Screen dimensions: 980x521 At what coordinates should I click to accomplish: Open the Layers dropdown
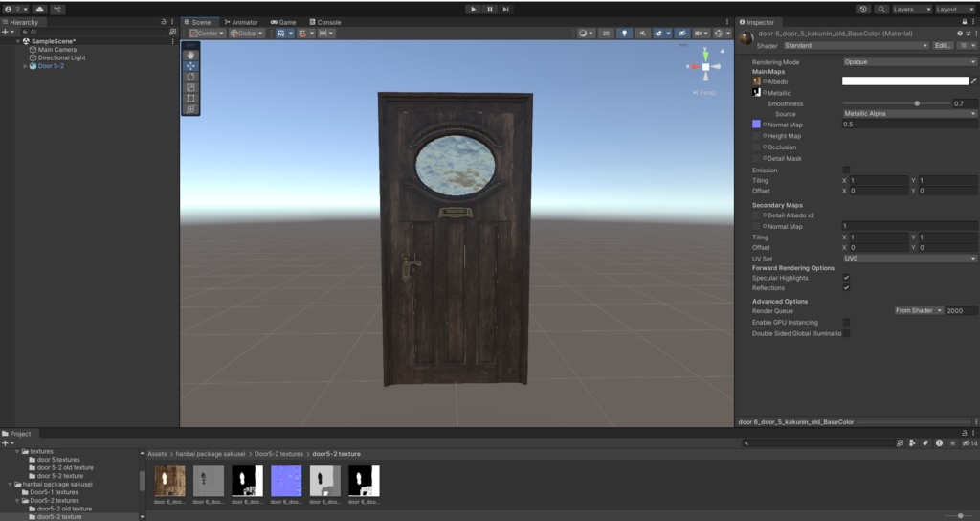tap(912, 10)
